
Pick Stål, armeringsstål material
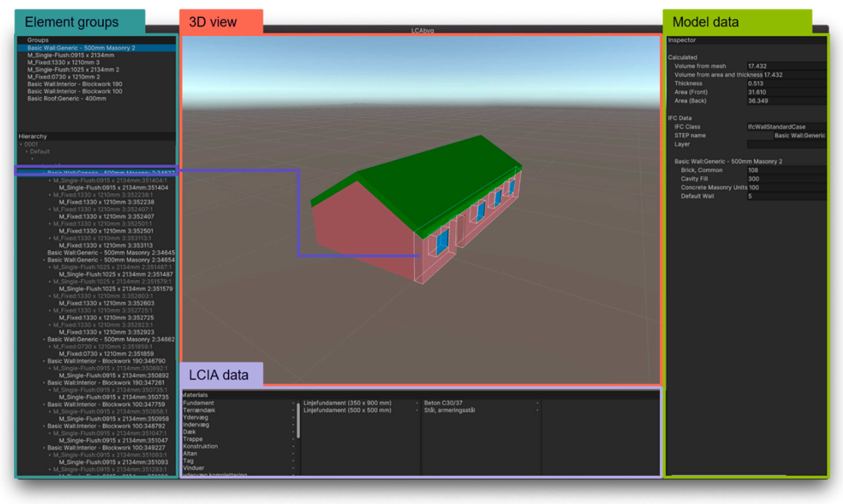[449, 410]
